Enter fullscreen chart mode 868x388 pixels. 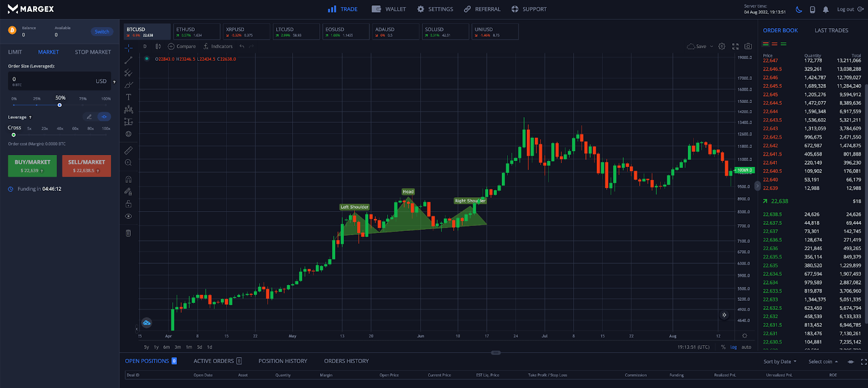pos(736,47)
